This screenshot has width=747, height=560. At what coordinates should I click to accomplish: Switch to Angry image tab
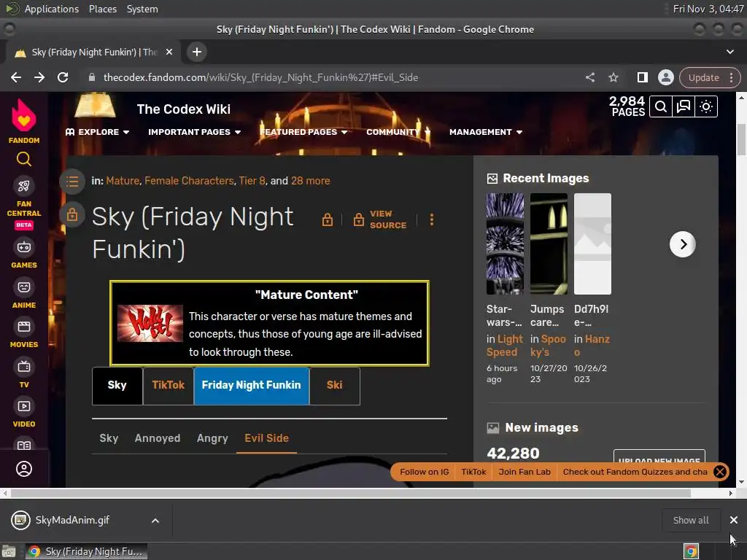212,438
